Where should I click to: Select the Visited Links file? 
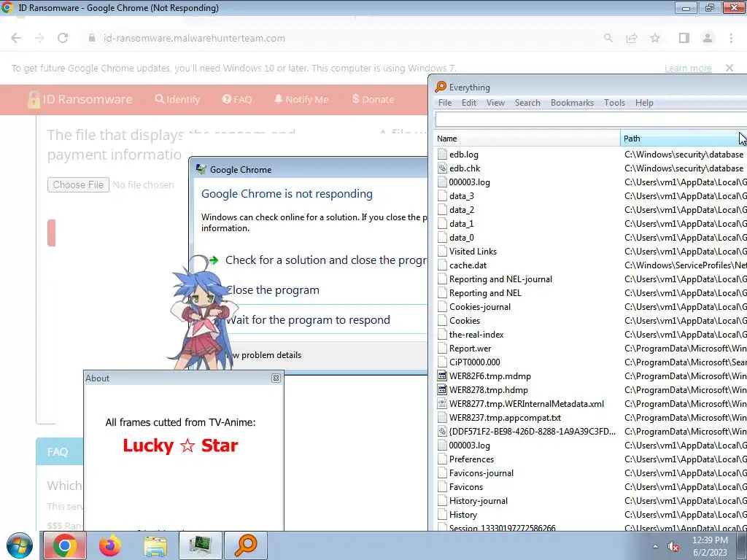pos(473,252)
